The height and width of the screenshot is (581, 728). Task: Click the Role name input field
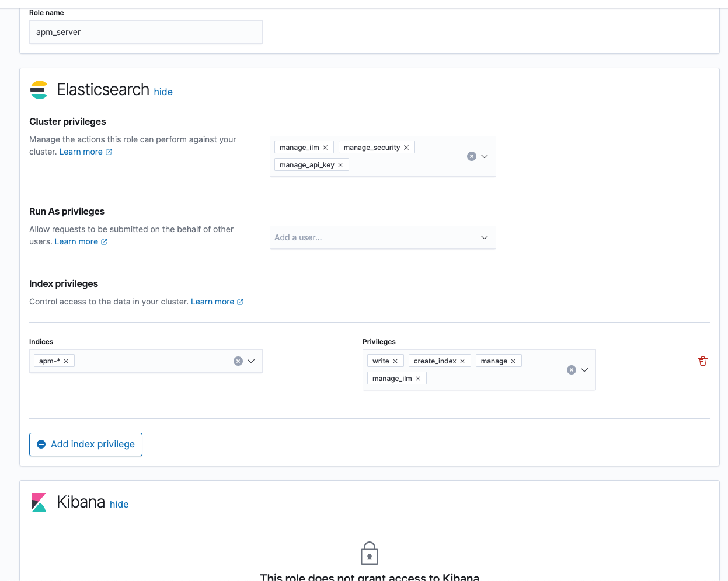[x=146, y=32]
